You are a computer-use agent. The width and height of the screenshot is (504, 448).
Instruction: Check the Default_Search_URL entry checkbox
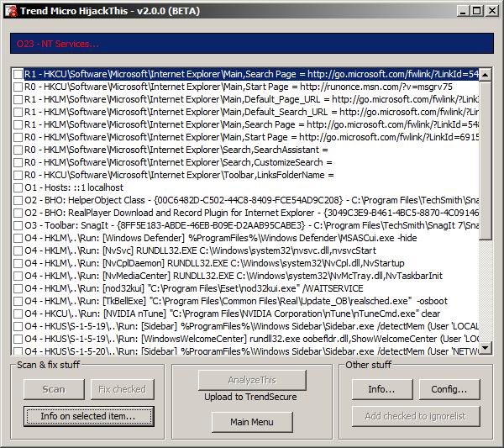(18, 112)
